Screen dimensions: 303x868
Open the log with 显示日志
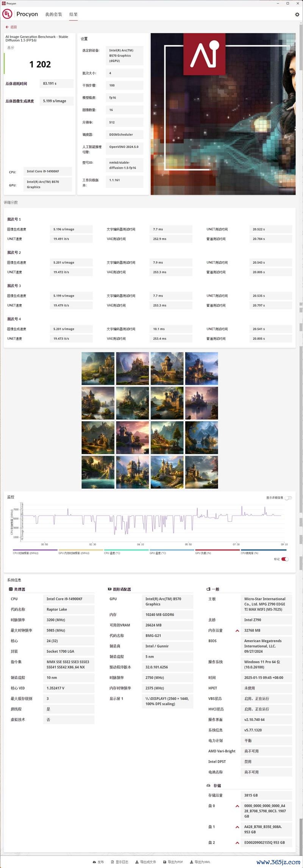(120, 862)
